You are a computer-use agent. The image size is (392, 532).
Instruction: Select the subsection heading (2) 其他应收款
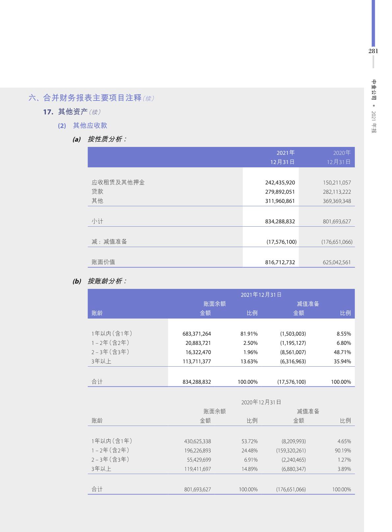point(83,126)
